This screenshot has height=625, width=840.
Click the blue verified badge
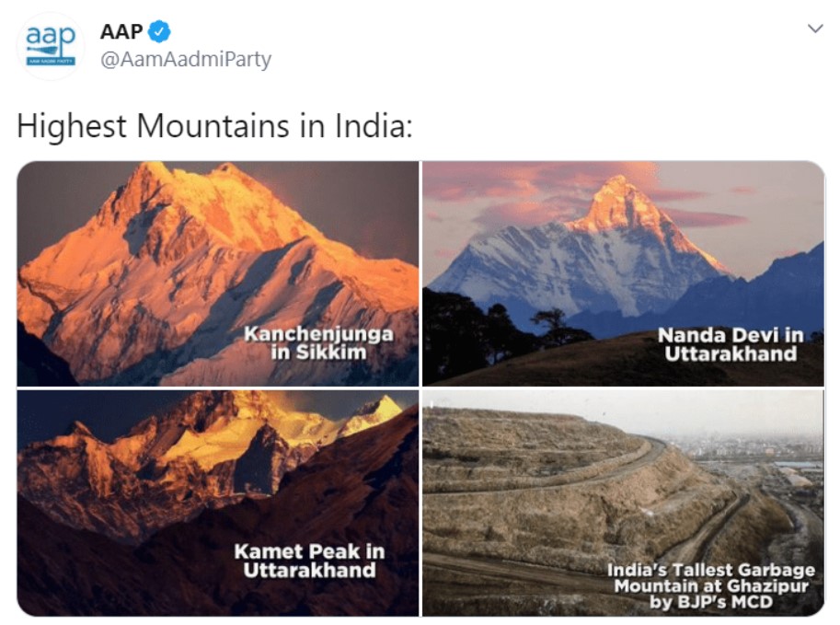160,32
